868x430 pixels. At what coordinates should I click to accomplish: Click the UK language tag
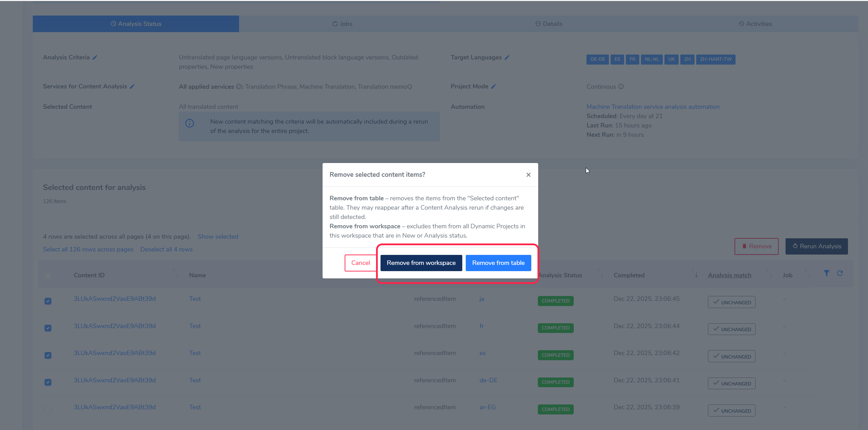point(671,59)
